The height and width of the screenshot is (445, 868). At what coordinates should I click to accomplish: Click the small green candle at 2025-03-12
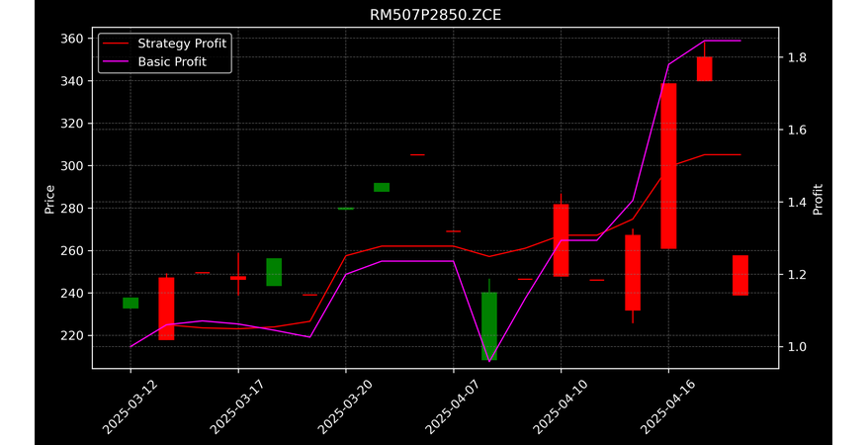[130, 303]
